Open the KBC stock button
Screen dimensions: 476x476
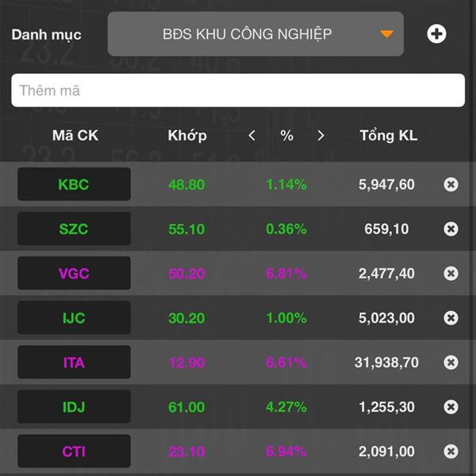click(74, 185)
